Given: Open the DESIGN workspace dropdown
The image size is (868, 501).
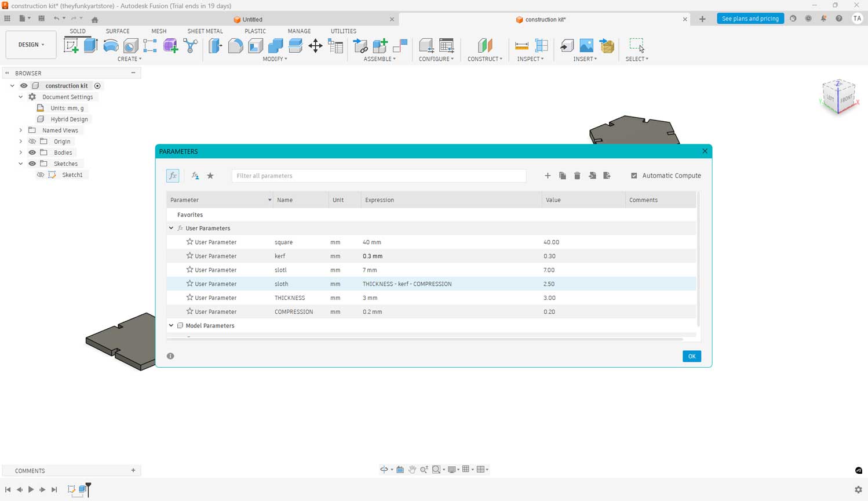Looking at the screenshot, I should coord(31,45).
